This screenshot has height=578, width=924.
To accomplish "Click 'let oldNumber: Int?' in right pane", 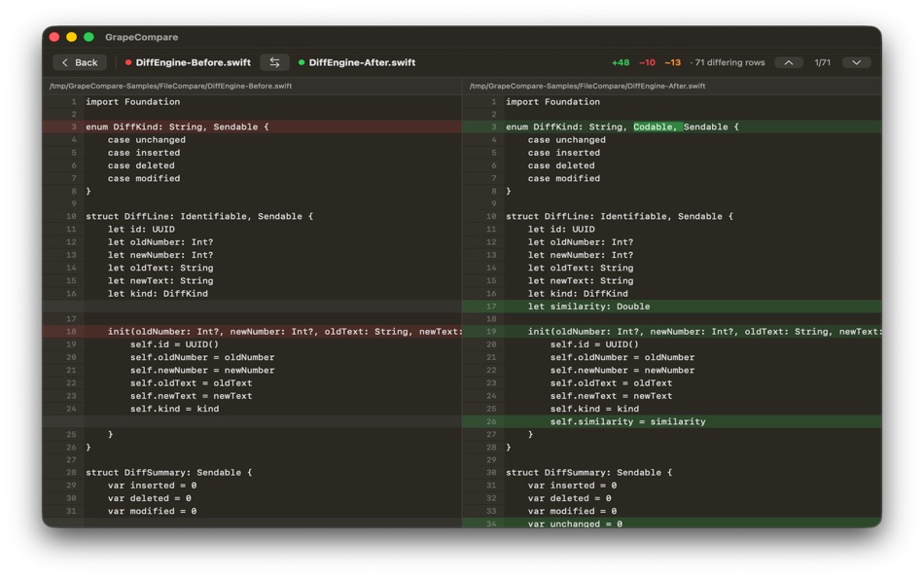I will click(x=581, y=242).
